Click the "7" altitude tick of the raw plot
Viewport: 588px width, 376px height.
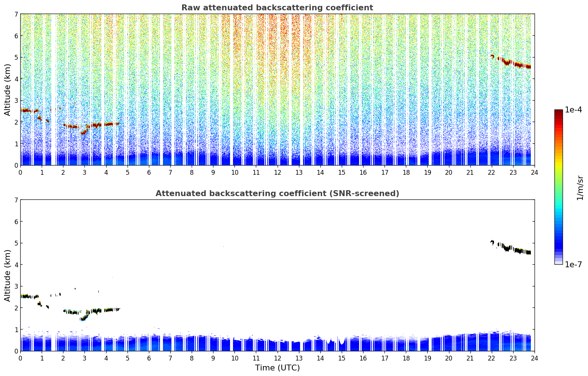pyautogui.click(x=16, y=14)
